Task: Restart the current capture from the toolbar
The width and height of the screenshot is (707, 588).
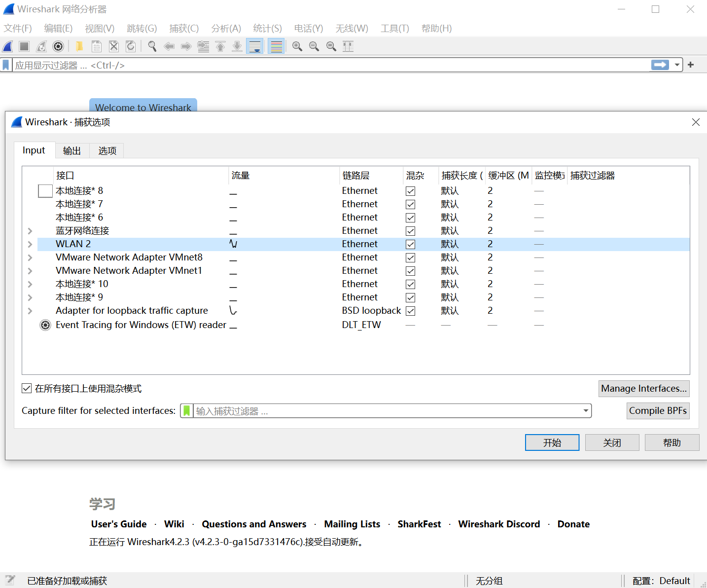Action: pyautogui.click(x=41, y=46)
